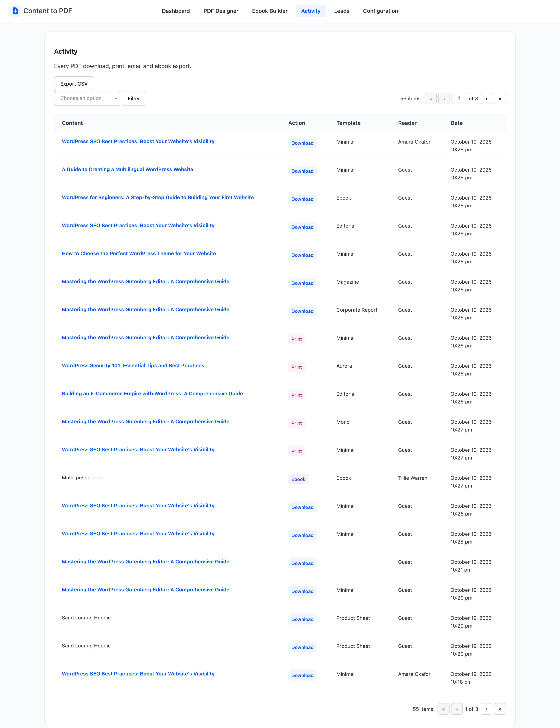
Task: Click the October 19, 2026 10:21 pm date cell
Action: coord(471,566)
